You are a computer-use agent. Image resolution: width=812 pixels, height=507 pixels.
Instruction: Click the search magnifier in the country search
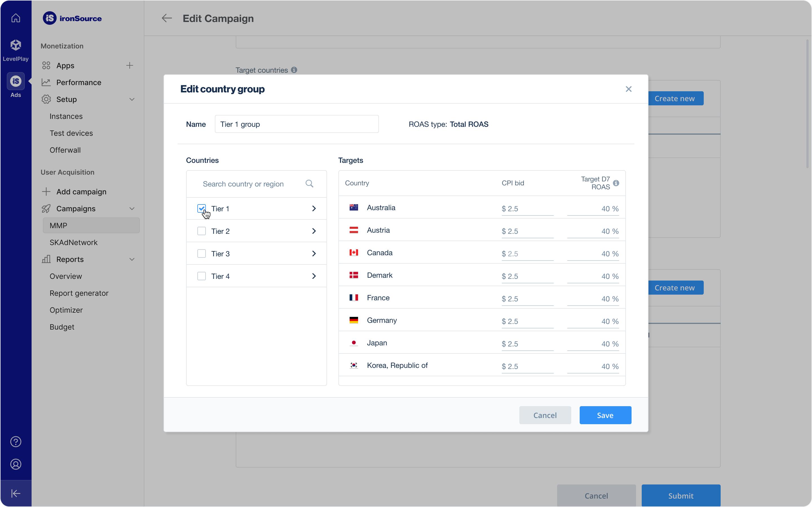pyautogui.click(x=309, y=184)
